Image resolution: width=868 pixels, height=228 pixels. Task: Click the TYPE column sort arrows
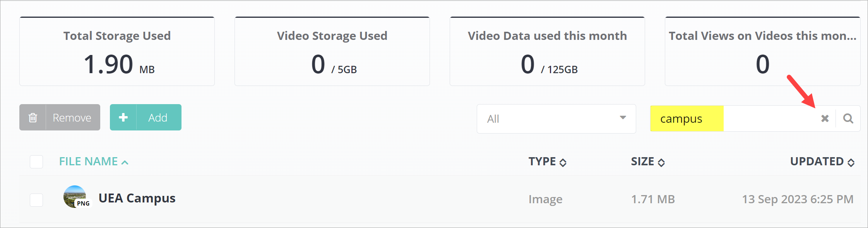pyautogui.click(x=563, y=163)
